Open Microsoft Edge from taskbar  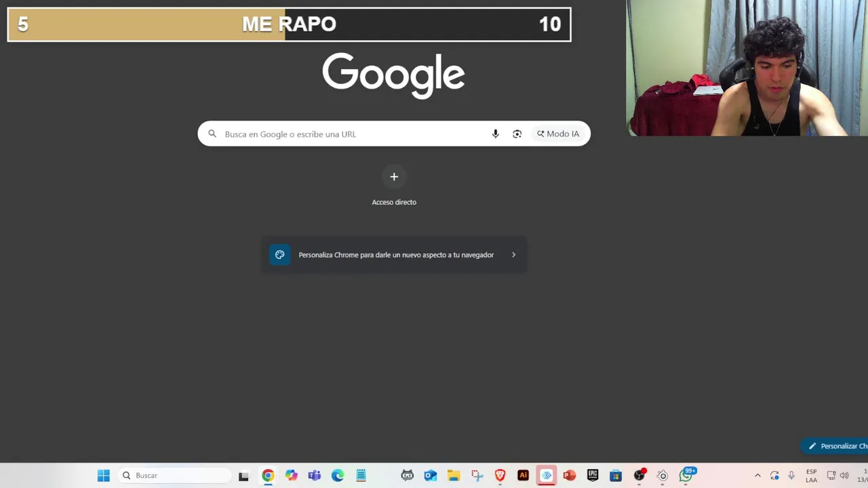click(x=338, y=476)
